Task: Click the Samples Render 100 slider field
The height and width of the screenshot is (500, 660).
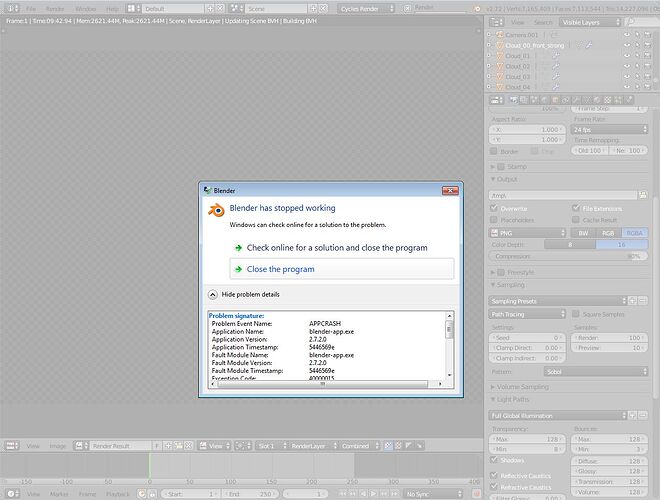Action: pos(609,338)
